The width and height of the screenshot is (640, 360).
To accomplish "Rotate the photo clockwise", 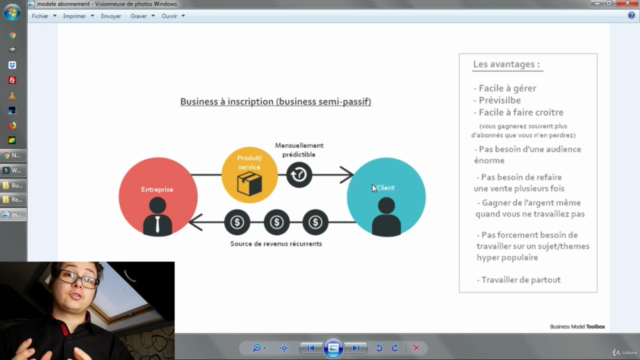I will tap(395, 348).
